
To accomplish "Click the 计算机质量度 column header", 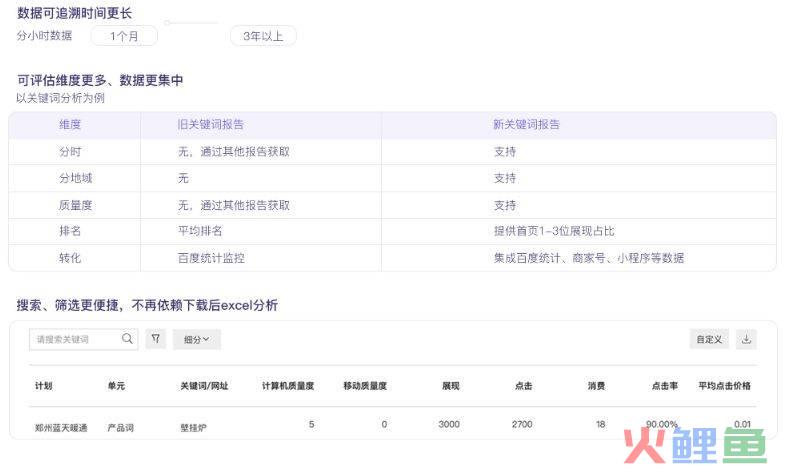I will coord(288,386).
